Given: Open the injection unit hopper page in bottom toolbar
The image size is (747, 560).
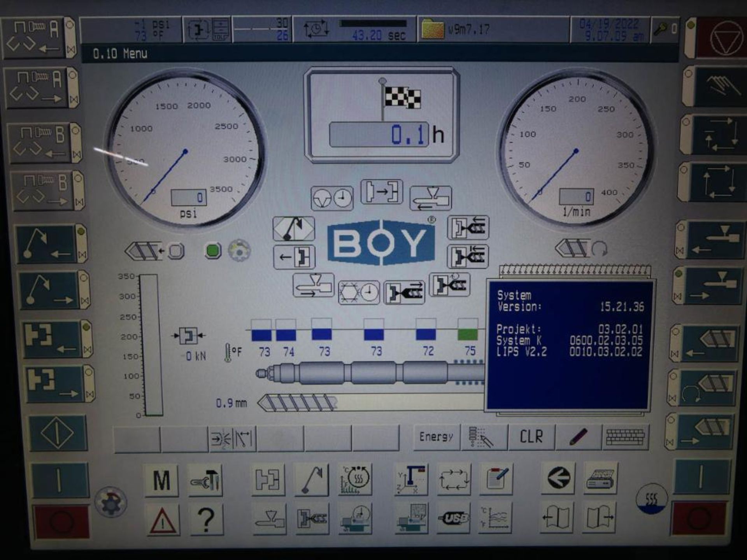Looking at the screenshot, I should 269,518.
